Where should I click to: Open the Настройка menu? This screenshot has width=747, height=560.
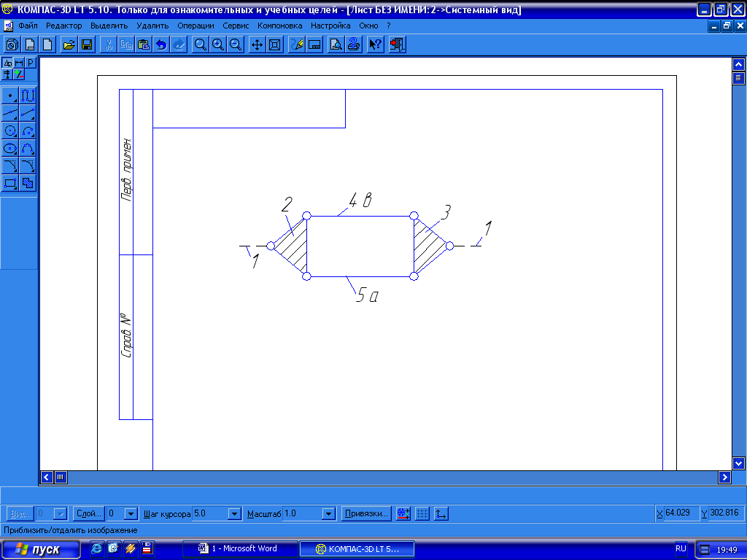(x=330, y=26)
